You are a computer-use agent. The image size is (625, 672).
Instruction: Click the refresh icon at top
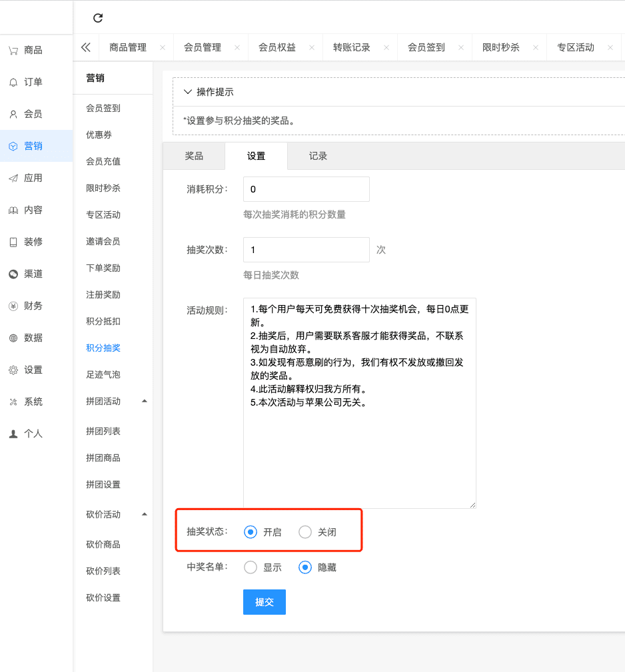tap(98, 18)
